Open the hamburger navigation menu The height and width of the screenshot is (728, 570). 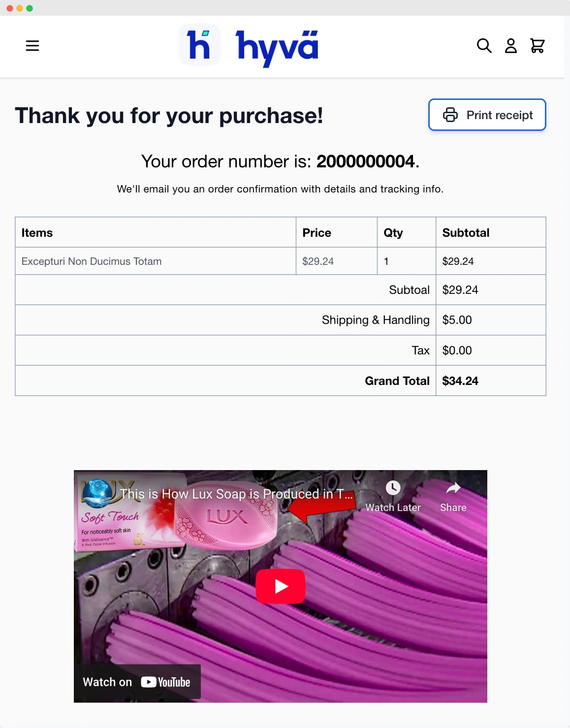[32, 46]
